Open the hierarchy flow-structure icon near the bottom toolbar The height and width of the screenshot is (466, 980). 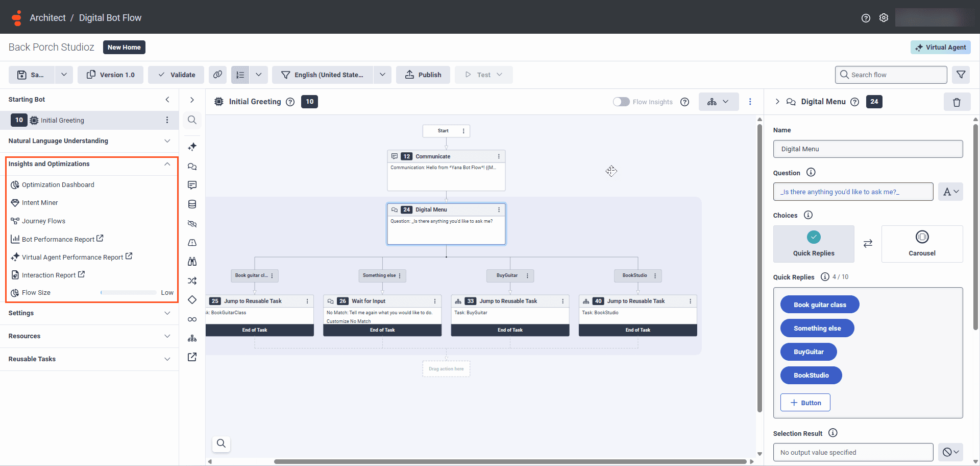tap(192, 338)
